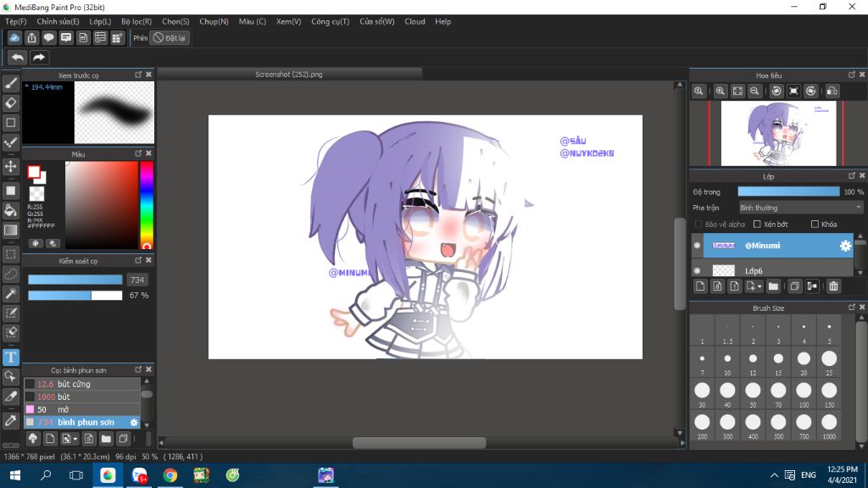The height and width of the screenshot is (488, 868).
Task: Select the Brush tool in left toolbar
Action: [x=10, y=83]
